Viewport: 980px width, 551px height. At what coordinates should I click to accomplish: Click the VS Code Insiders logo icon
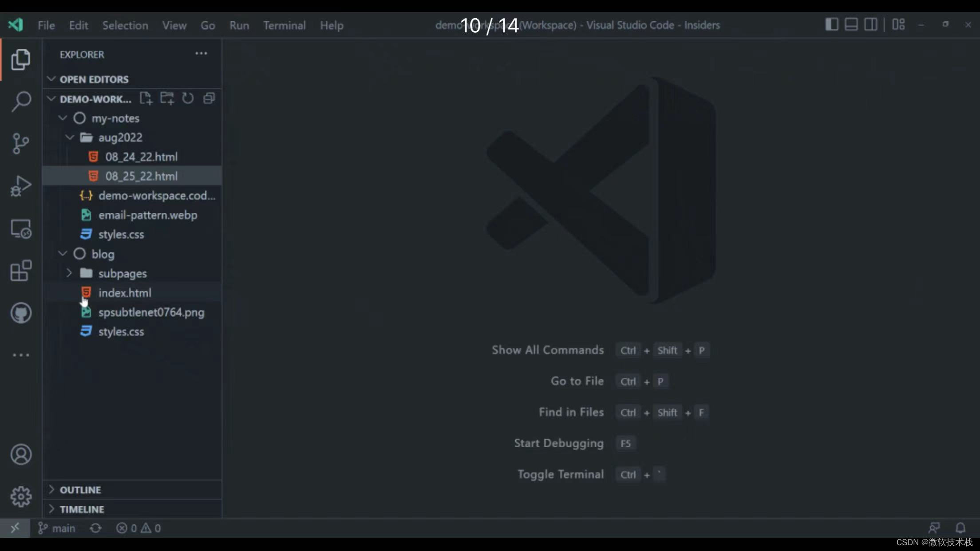coord(16,25)
